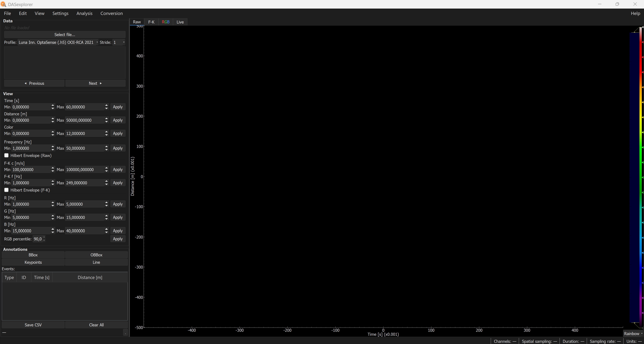
Task: Go to the Next file
Action: coord(95,83)
